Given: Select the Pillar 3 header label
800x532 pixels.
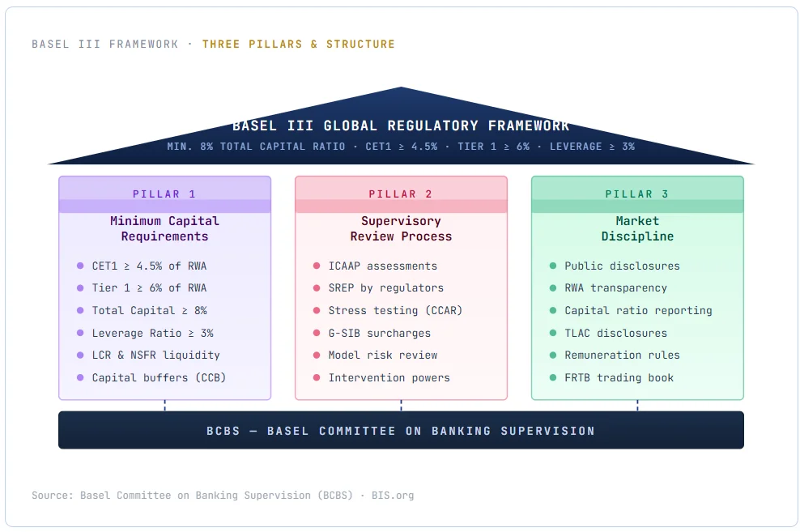Looking at the screenshot, I should [637, 194].
